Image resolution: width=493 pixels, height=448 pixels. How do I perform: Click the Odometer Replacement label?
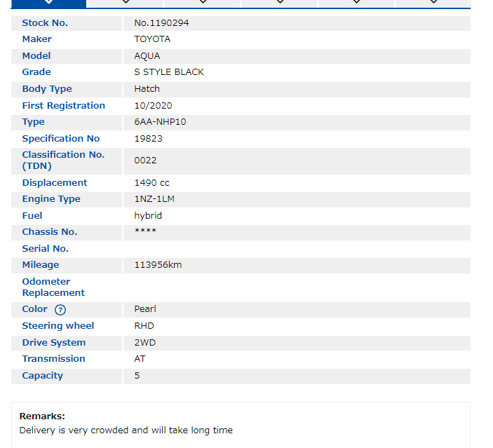click(x=53, y=287)
